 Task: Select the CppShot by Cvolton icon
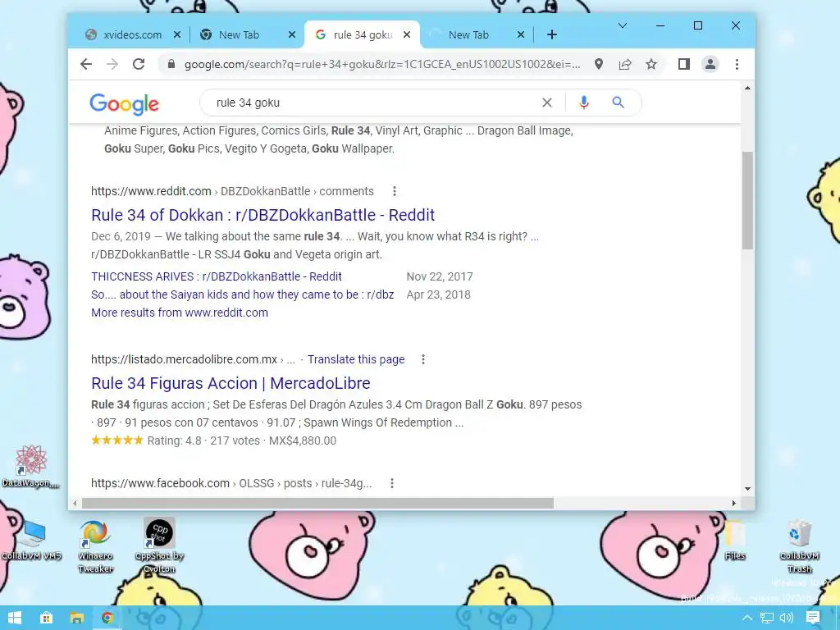click(x=160, y=546)
